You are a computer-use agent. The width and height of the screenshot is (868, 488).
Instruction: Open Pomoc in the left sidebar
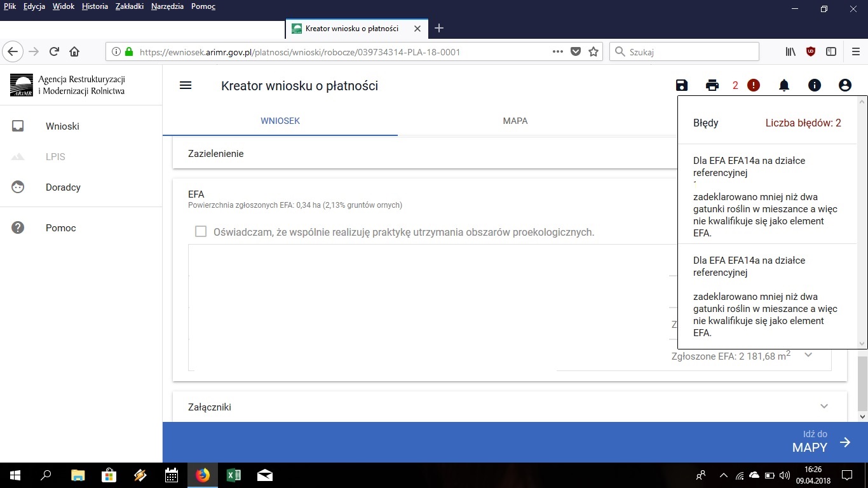point(60,228)
